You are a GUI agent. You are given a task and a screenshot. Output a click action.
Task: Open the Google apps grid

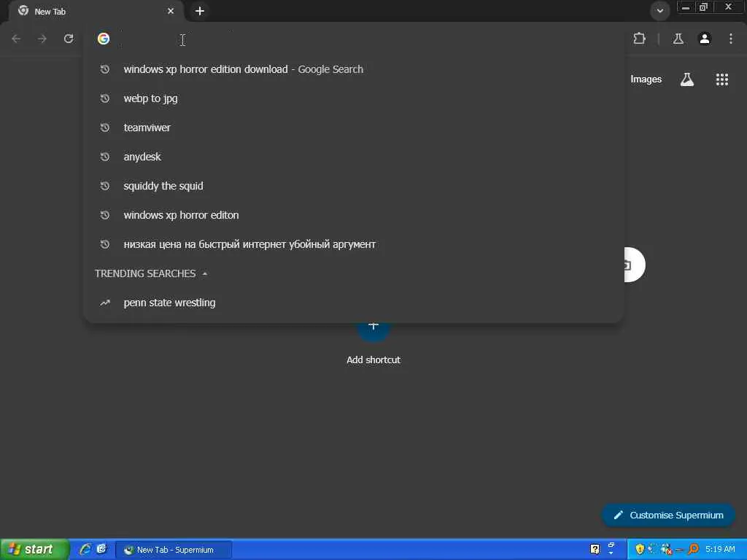pos(722,79)
